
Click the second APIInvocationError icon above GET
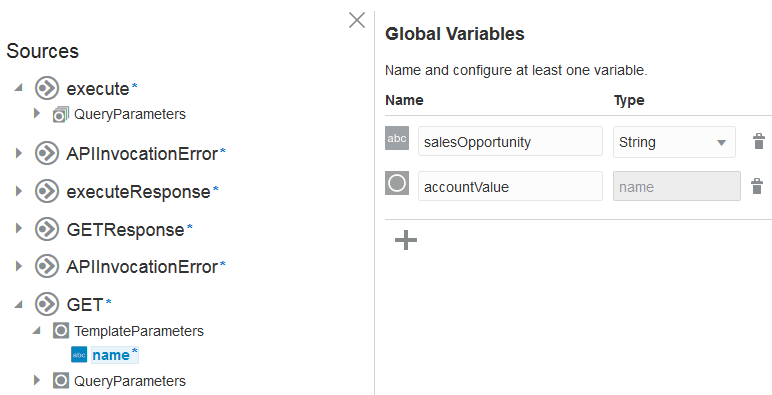point(47,266)
